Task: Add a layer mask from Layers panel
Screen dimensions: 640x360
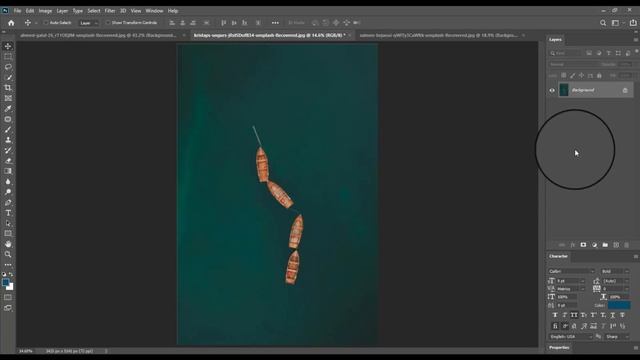Action: coord(583,245)
